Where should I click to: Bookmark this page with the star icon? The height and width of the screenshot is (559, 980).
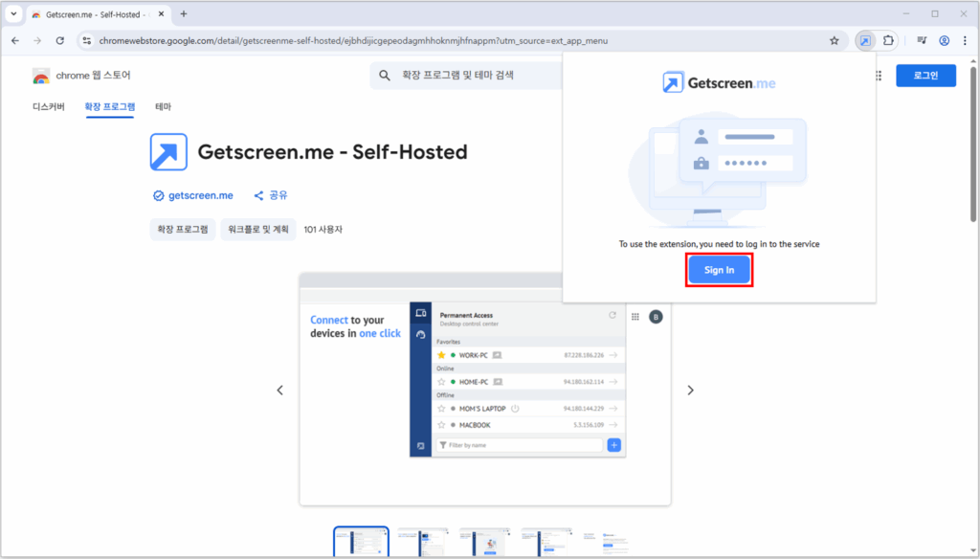pos(834,40)
